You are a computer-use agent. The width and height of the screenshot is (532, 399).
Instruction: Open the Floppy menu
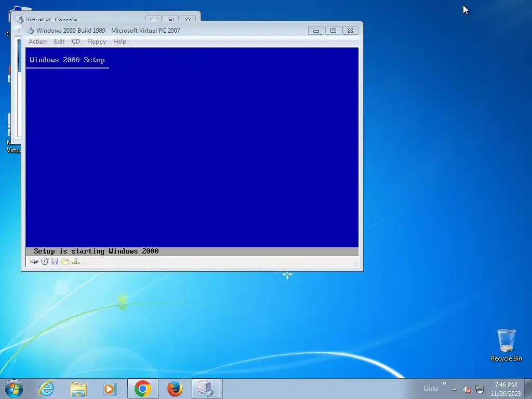coord(96,42)
